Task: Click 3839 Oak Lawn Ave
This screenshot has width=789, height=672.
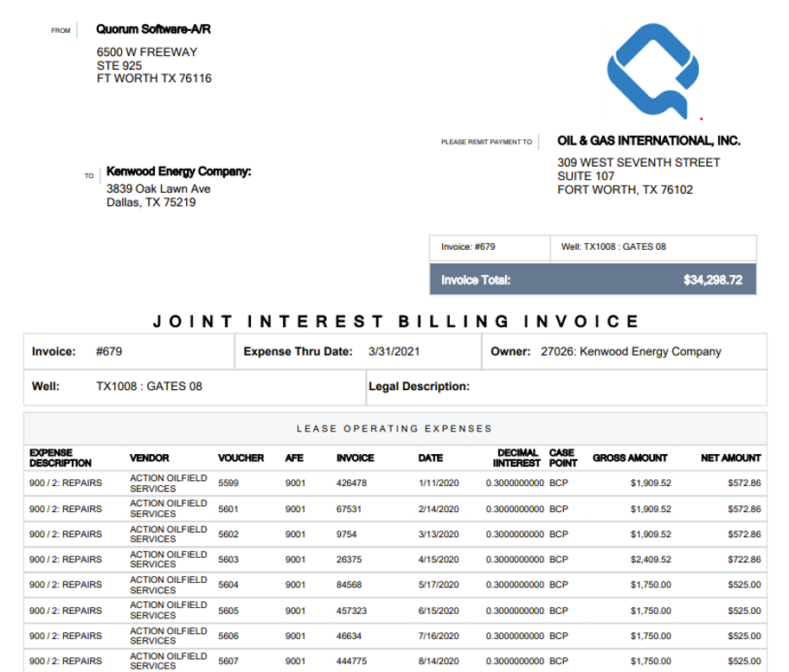Action: [x=158, y=189]
